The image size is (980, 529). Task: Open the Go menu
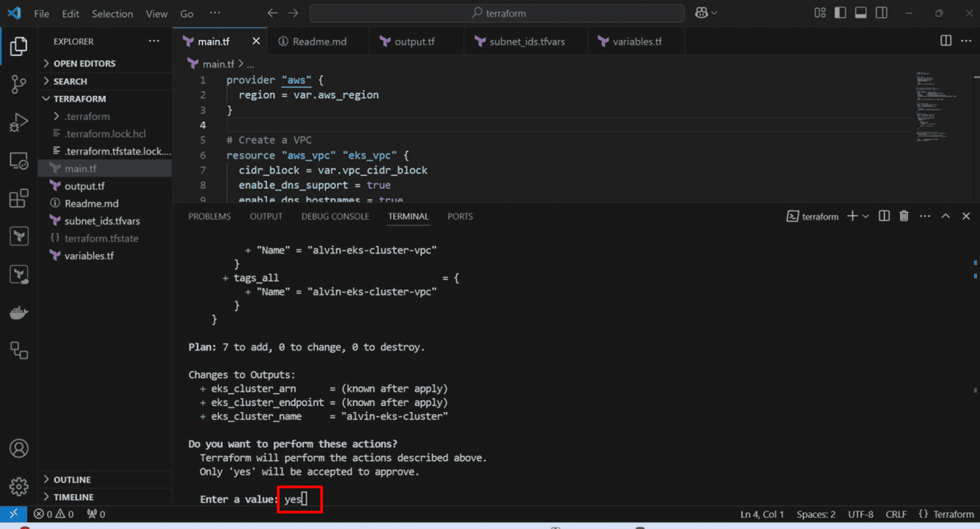point(186,14)
